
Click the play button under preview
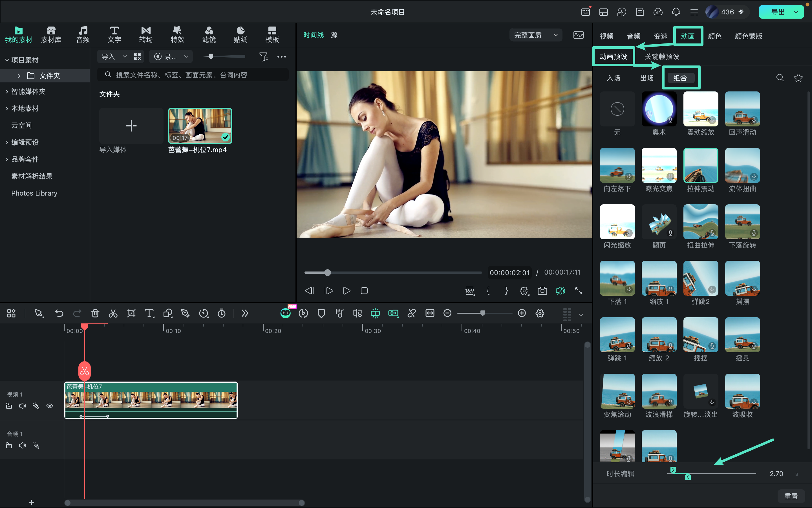347,291
